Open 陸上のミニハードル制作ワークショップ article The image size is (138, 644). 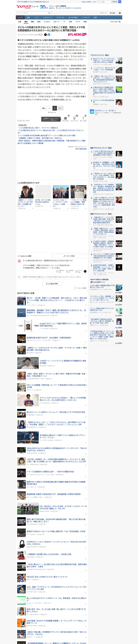(x=56, y=412)
